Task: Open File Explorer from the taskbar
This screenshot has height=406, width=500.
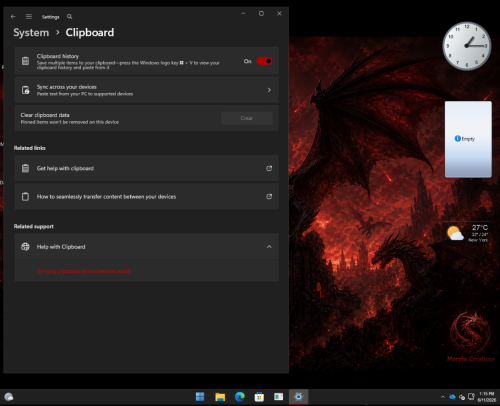Action: tap(220, 397)
